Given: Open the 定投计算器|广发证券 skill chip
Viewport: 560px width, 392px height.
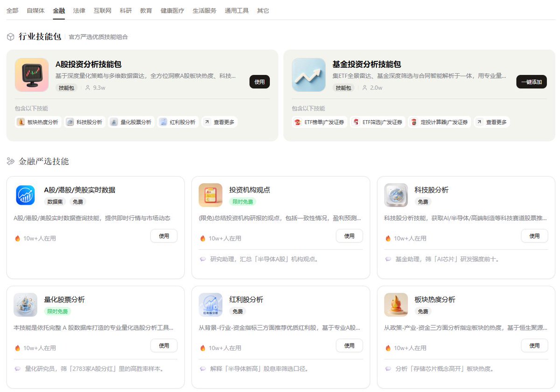Looking at the screenshot, I should point(440,122).
